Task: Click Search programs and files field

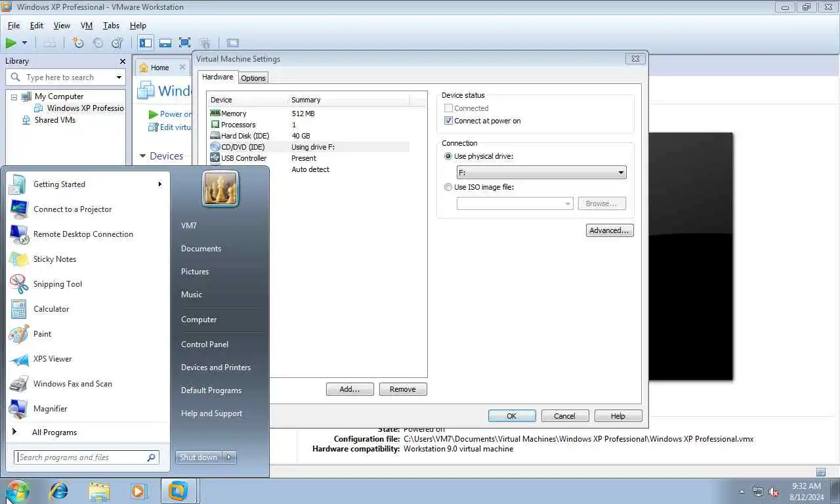Action: (x=87, y=457)
